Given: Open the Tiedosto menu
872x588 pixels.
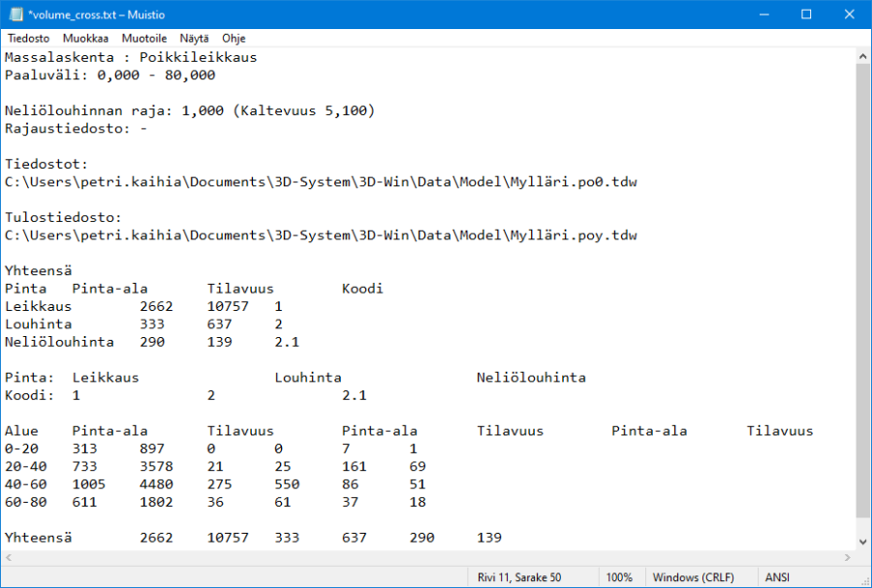Looking at the screenshot, I should [x=29, y=39].
